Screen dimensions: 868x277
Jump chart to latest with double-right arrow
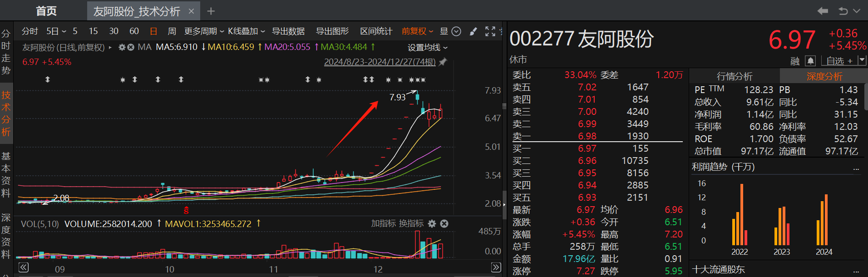click(x=496, y=267)
